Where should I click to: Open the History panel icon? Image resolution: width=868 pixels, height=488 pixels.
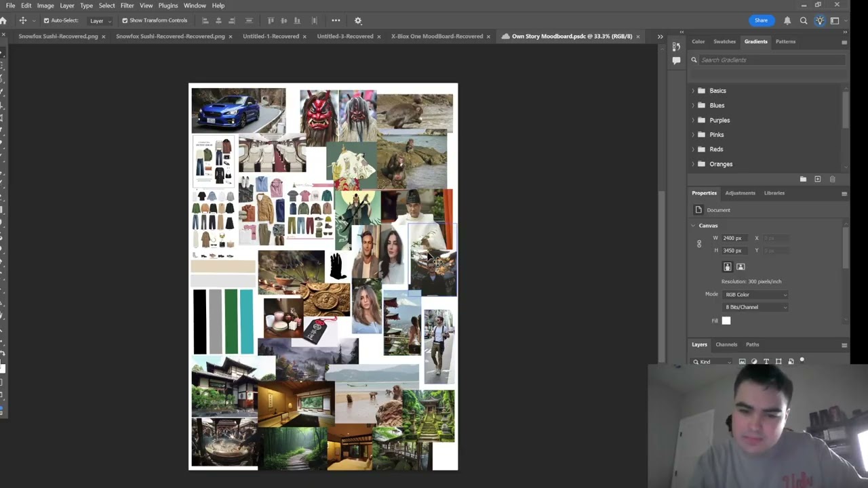(676, 46)
